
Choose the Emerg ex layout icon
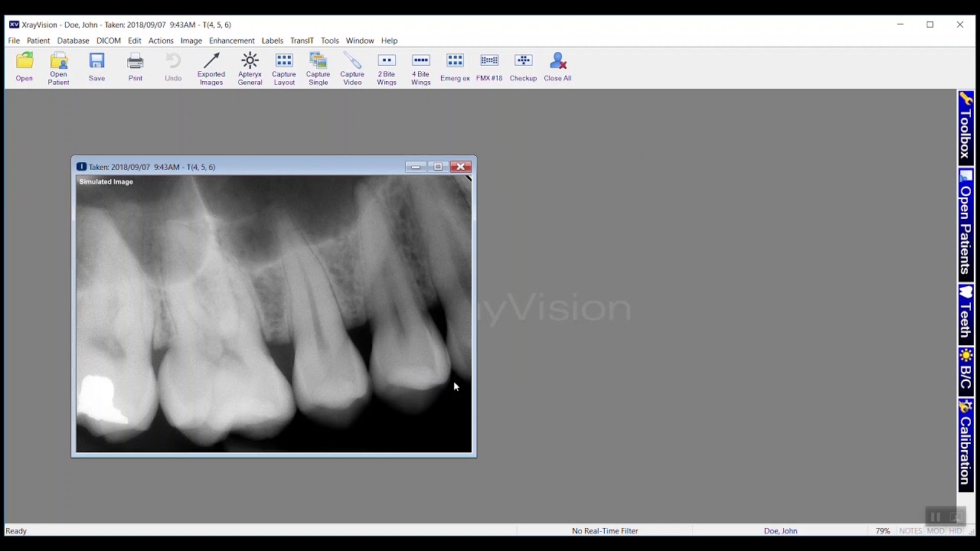[455, 68]
